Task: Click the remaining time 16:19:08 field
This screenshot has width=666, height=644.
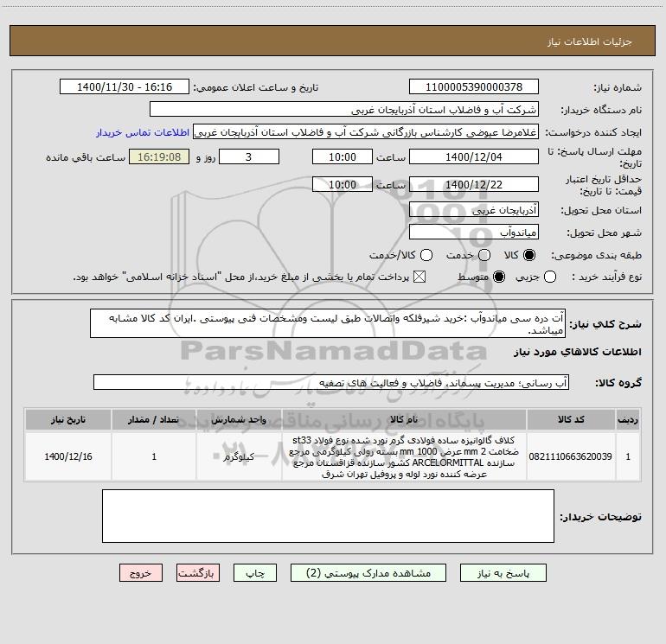Action: click(x=159, y=156)
